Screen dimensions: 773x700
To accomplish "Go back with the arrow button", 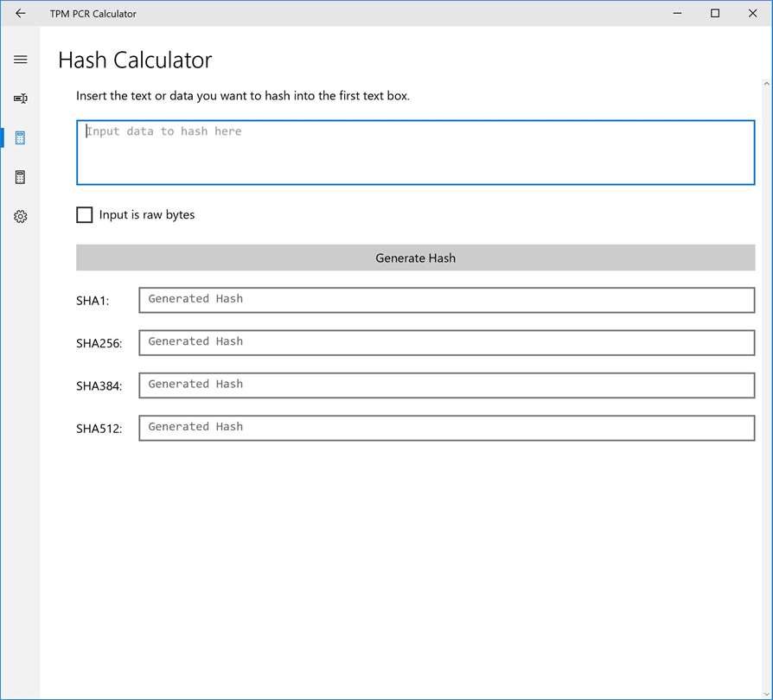I will 20,13.
